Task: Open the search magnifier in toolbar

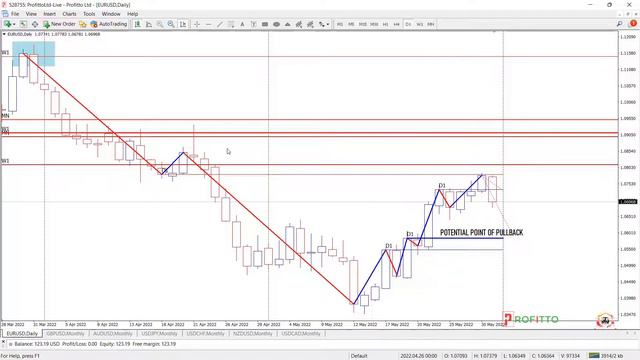Action: point(620,24)
